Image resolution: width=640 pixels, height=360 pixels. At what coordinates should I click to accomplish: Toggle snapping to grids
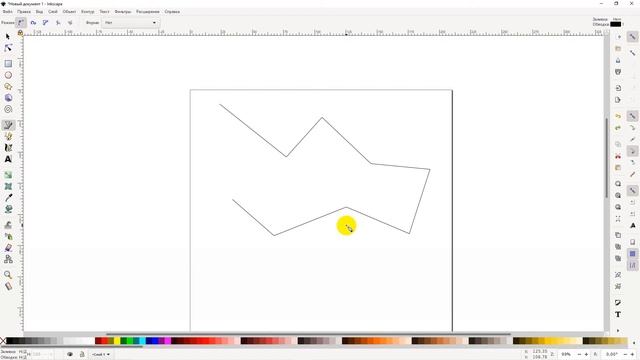(x=632, y=254)
